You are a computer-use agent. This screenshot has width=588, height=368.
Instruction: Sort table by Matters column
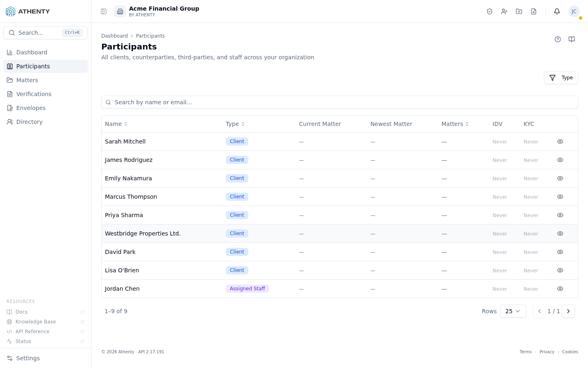coord(455,124)
